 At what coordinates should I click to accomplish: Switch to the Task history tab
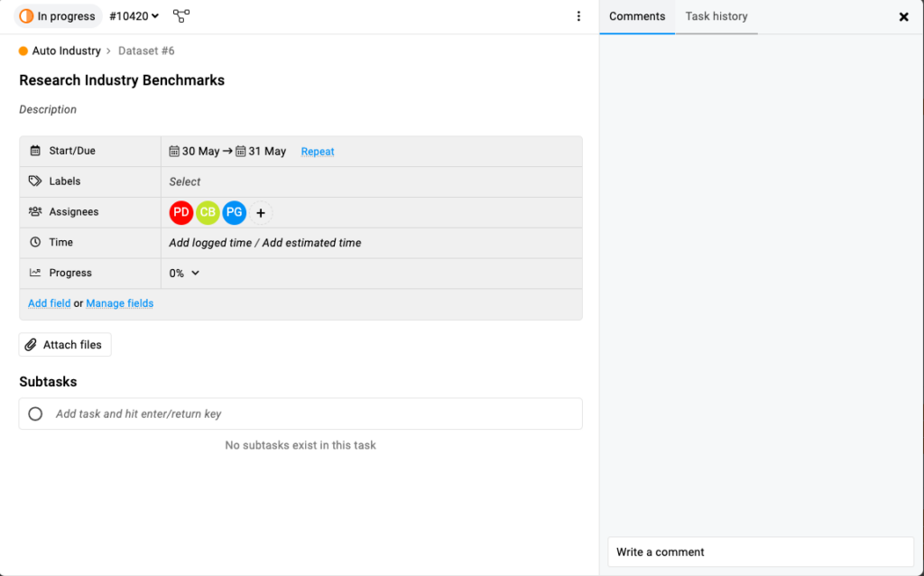click(x=716, y=16)
